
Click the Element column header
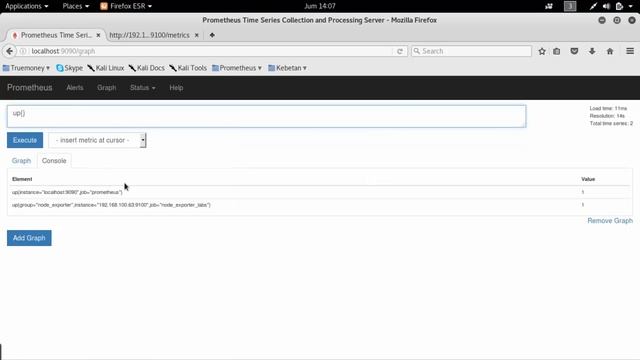click(22, 179)
